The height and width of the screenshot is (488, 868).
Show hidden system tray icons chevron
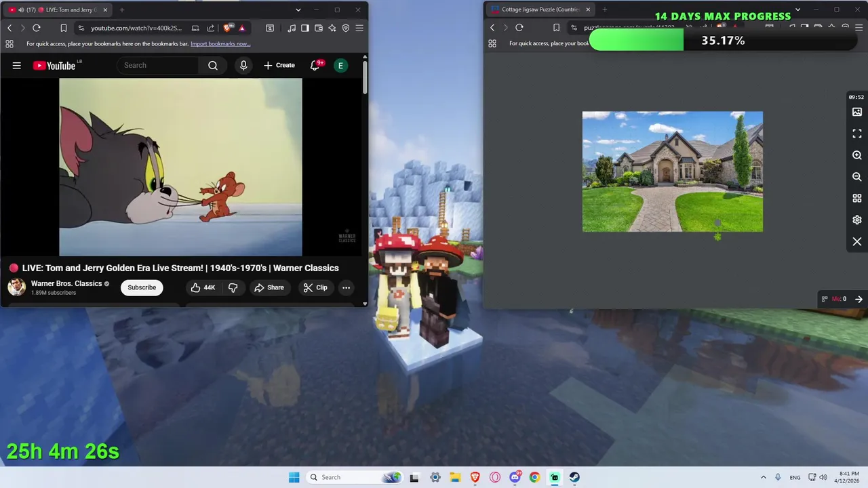764,477
